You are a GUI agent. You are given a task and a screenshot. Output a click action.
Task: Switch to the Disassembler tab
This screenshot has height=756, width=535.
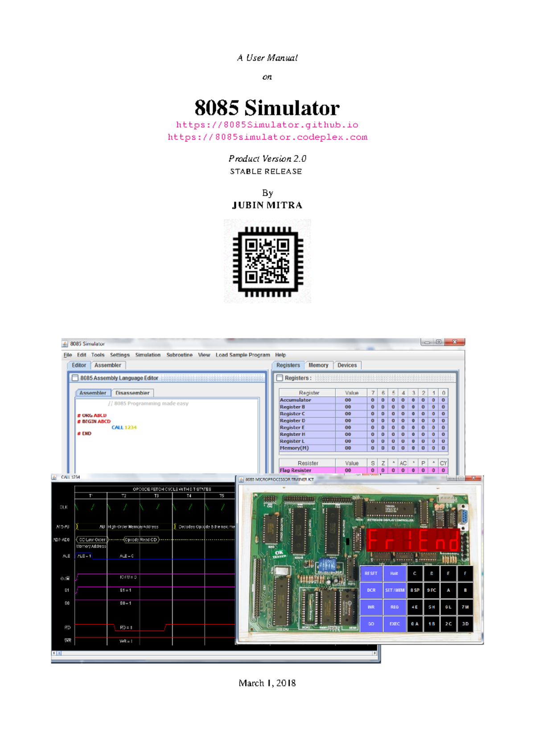132,393
